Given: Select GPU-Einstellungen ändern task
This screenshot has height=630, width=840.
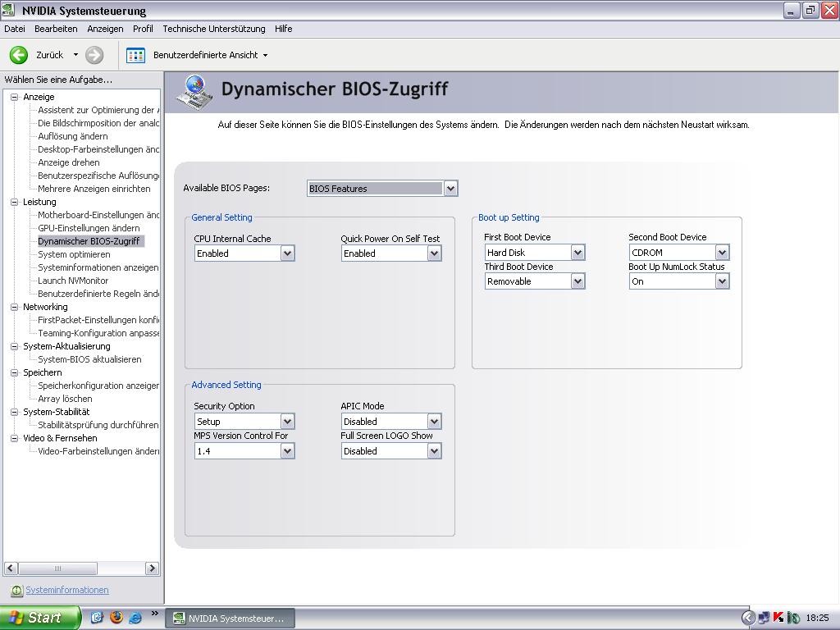Looking at the screenshot, I should click(x=89, y=228).
